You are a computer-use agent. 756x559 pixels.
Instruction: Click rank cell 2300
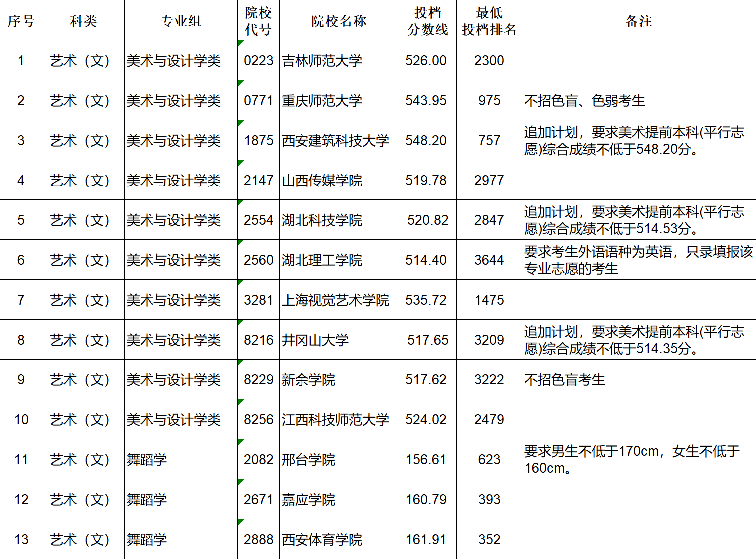489,60
